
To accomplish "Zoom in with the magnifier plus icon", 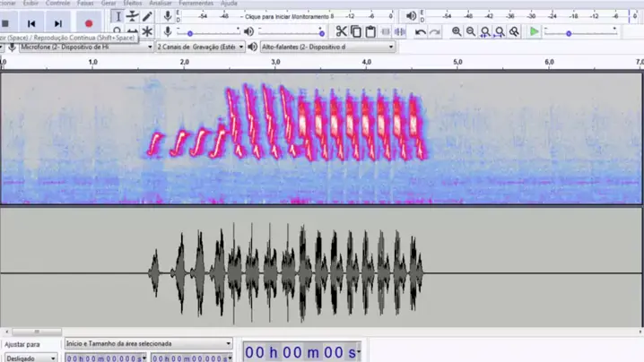I will point(457,32).
